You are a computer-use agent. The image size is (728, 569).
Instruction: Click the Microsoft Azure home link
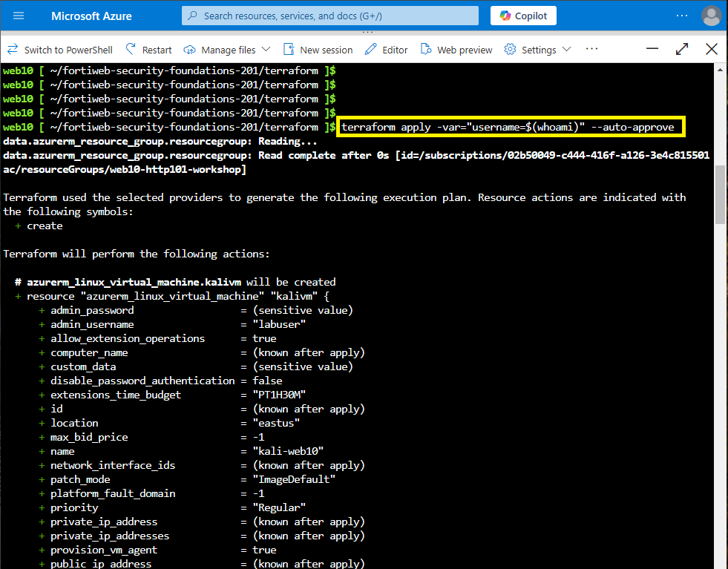pyautogui.click(x=91, y=16)
